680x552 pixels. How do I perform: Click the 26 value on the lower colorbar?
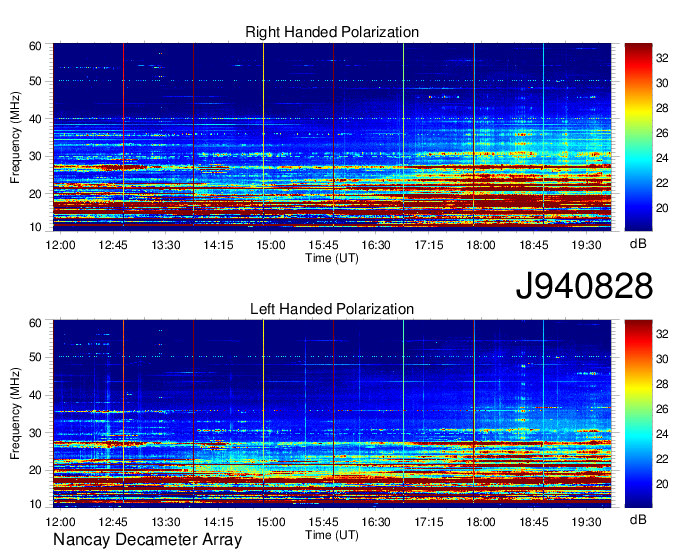point(662,409)
